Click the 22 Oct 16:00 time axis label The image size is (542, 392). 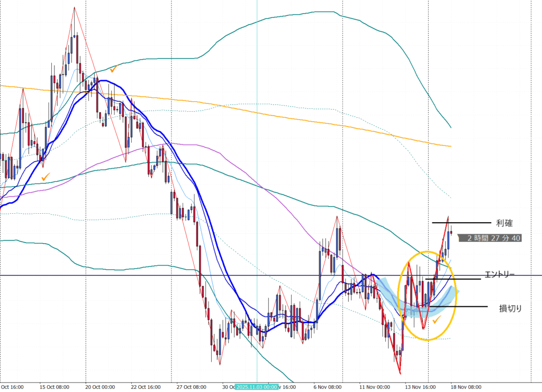145,387
